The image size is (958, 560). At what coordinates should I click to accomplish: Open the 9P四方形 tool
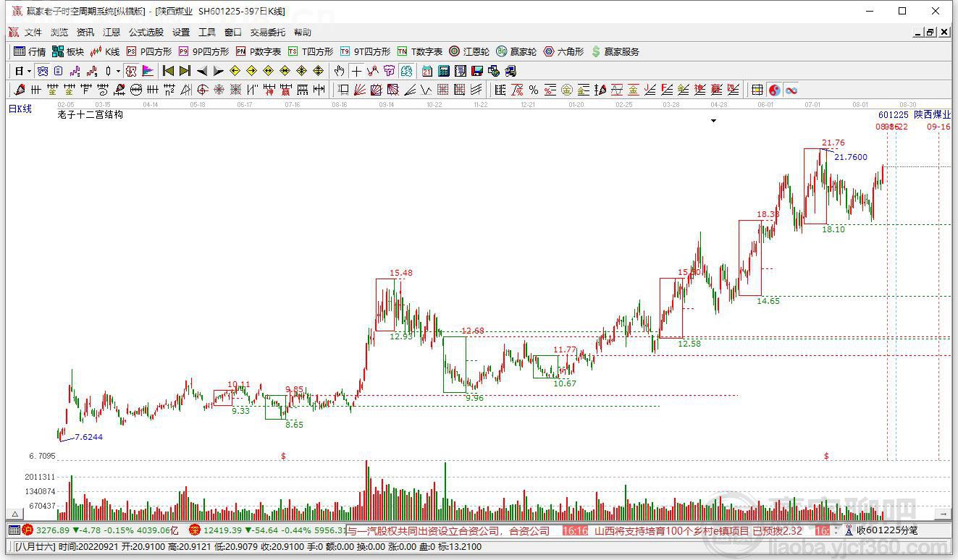tap(203, 51)
